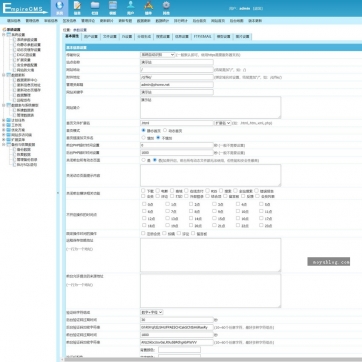Viewport: 362px width, 362px height.
Task: Open 恢复数据 in the sidebar tree
Action: tap(23, 155)
